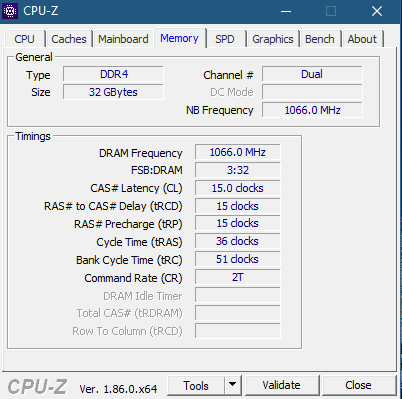Click the empty DRAM Idle Timer field
Image resolution: width=402 pixels, height=399 pixels.
point(238,295)
